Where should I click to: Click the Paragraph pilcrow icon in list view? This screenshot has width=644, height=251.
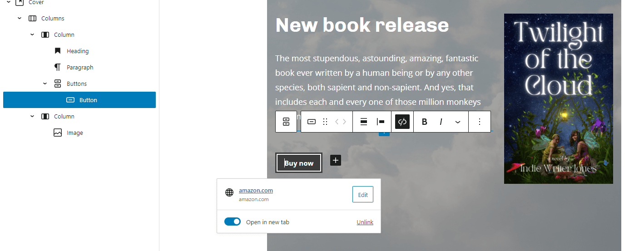point(58,67)
